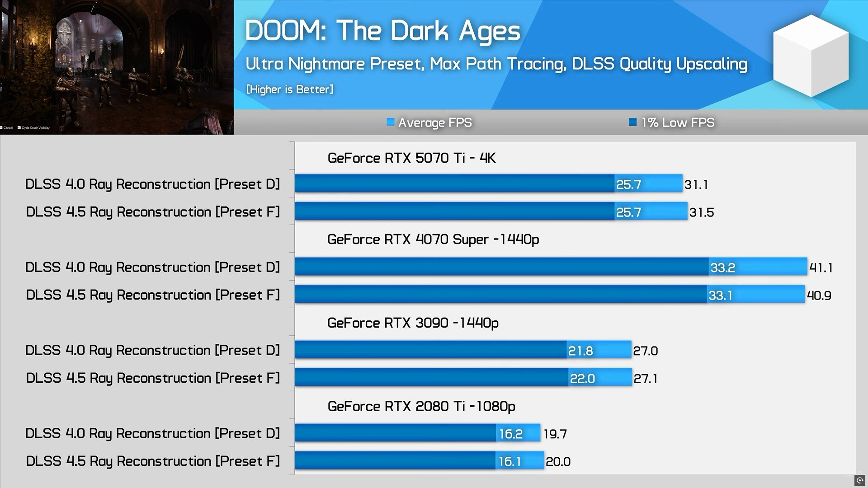868x488 pixels.
Task: Click the "GeForce RTX 2080 Ti -1080p" heading
Action: [x=421, y=406]
